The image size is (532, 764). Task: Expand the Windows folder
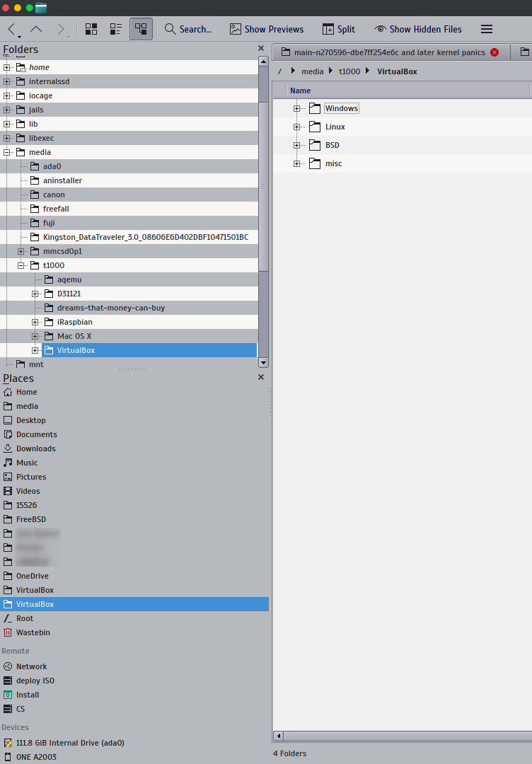297,108
